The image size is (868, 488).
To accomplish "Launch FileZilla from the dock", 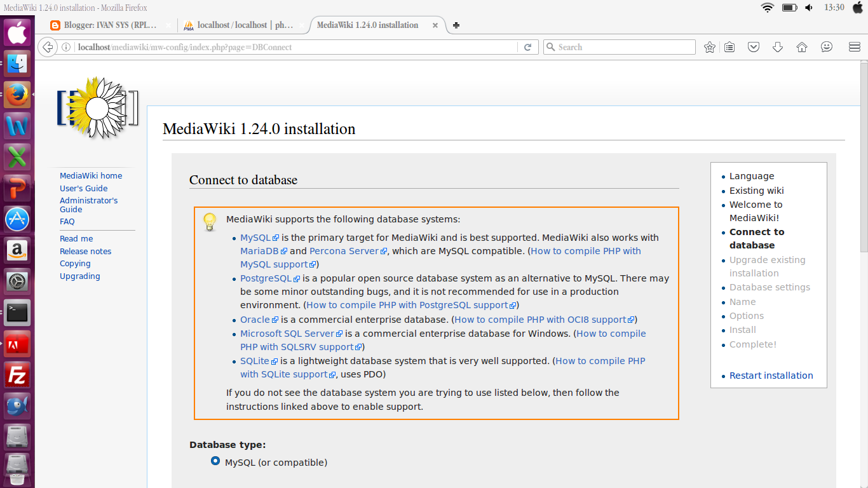I will pyautogui.click(x=17, y=375).
